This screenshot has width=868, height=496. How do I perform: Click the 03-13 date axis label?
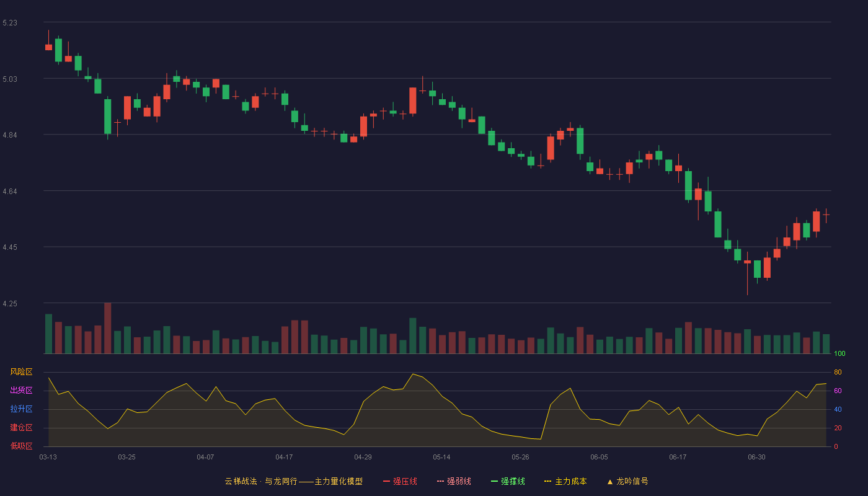(48, 457)
